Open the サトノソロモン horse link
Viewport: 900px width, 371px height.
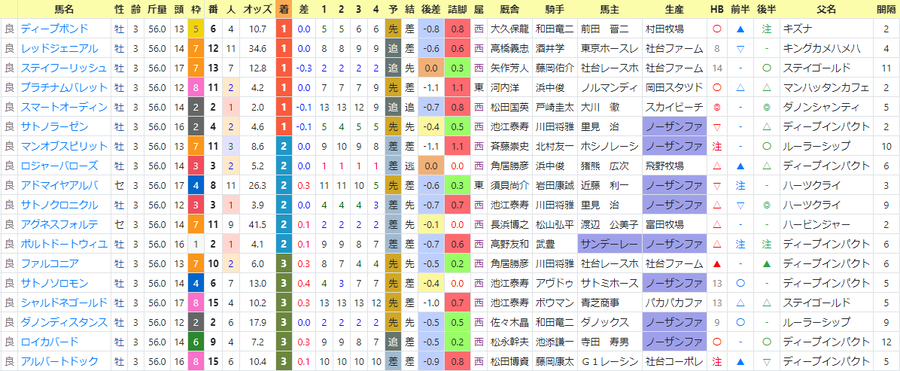click(x=55, y=283)
